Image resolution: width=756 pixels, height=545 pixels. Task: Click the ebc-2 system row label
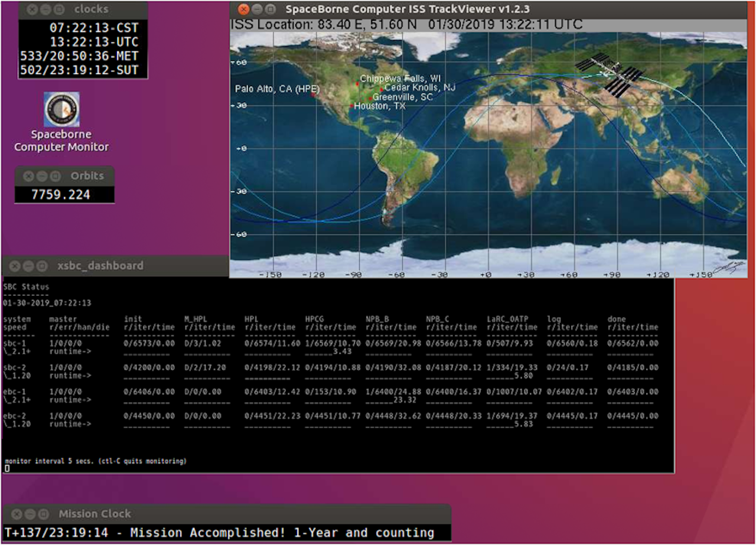[x=15, y=416]
